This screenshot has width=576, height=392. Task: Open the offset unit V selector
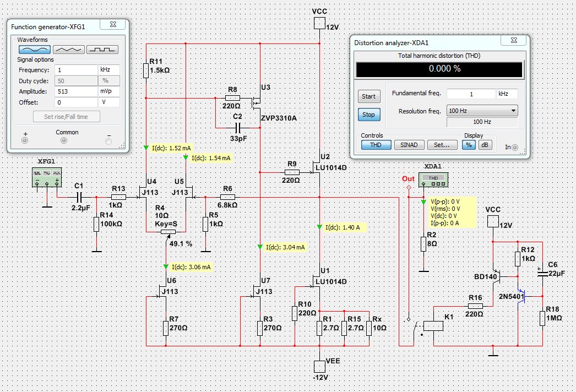[x=108, y=102]
